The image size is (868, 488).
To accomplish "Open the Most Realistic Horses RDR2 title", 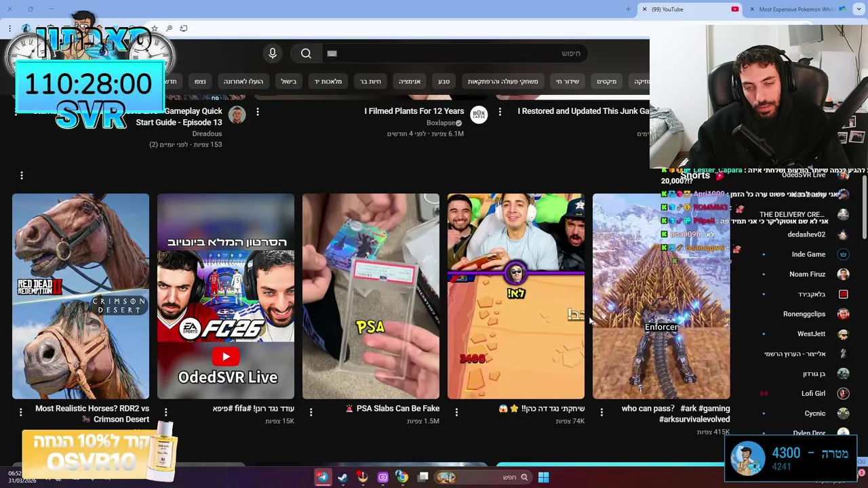I will [92, 414].
